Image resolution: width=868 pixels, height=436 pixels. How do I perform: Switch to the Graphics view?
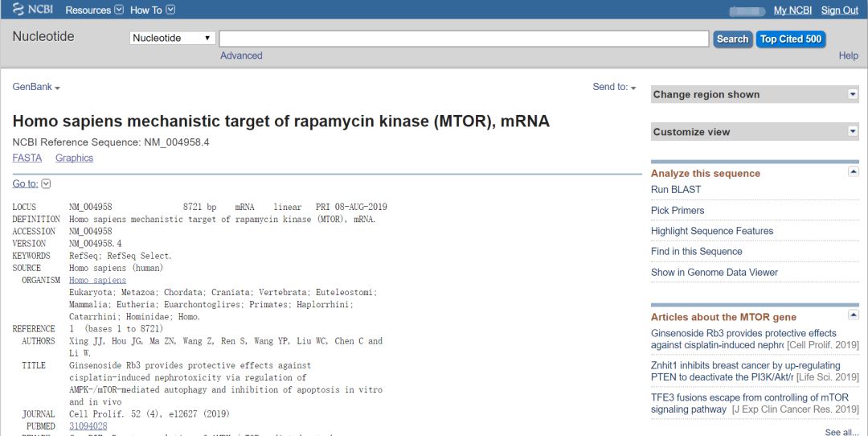pyautogui.click(x=74, y=158)
